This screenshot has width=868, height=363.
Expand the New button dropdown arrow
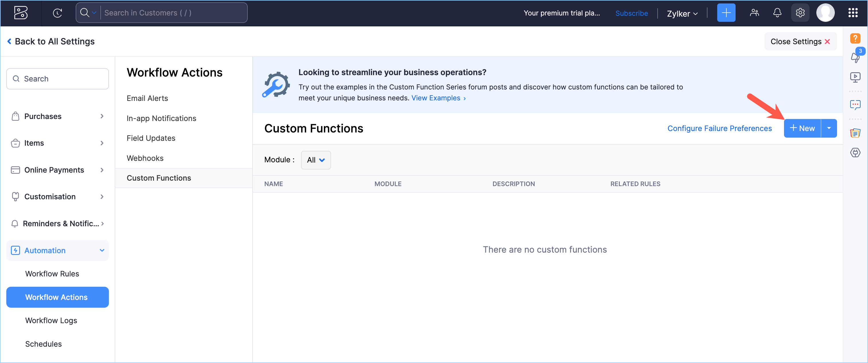click(x=828, y=128)
